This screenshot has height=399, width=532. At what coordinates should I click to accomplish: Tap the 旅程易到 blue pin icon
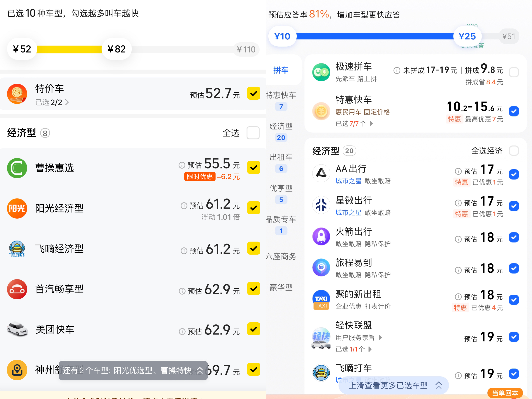tap(321, 267)
